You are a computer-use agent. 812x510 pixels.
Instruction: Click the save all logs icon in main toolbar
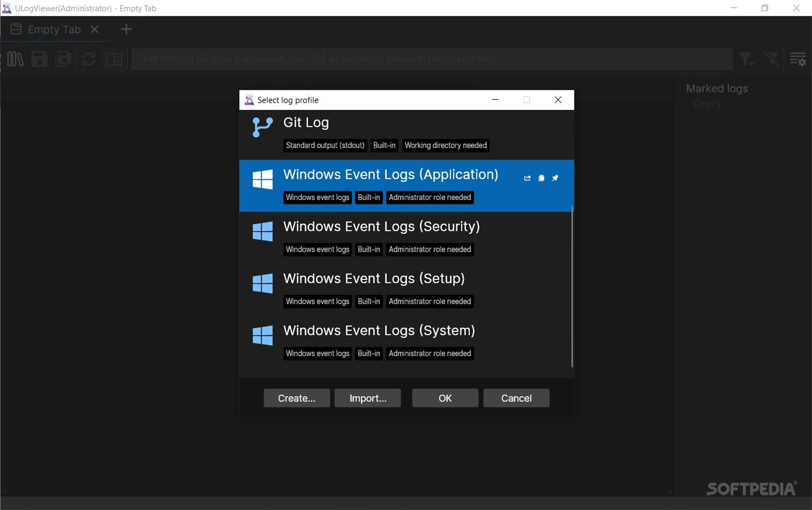point(63,59)
